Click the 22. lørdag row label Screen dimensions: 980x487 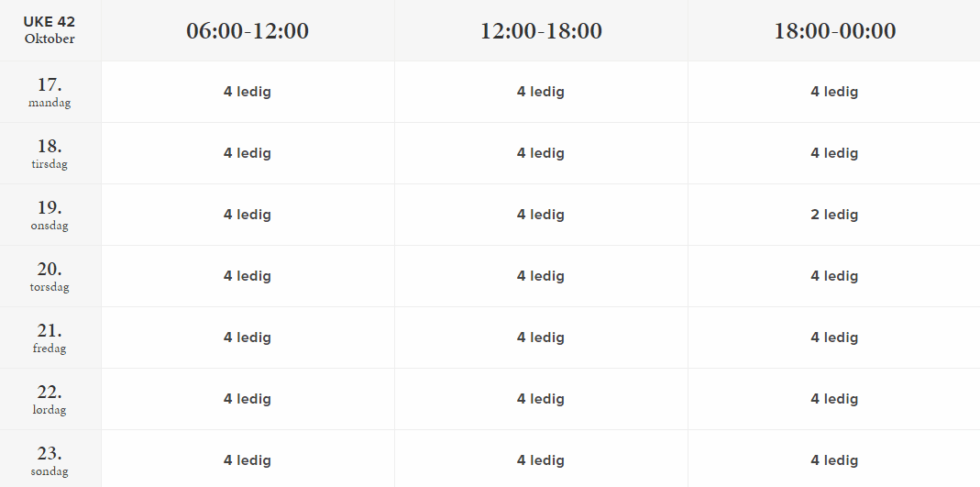tap(50, 399)
